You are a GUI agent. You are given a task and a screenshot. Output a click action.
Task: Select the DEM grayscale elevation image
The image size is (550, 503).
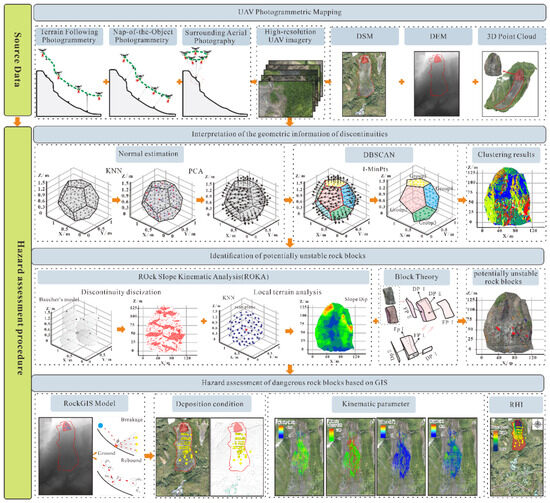tap(437, 84)
